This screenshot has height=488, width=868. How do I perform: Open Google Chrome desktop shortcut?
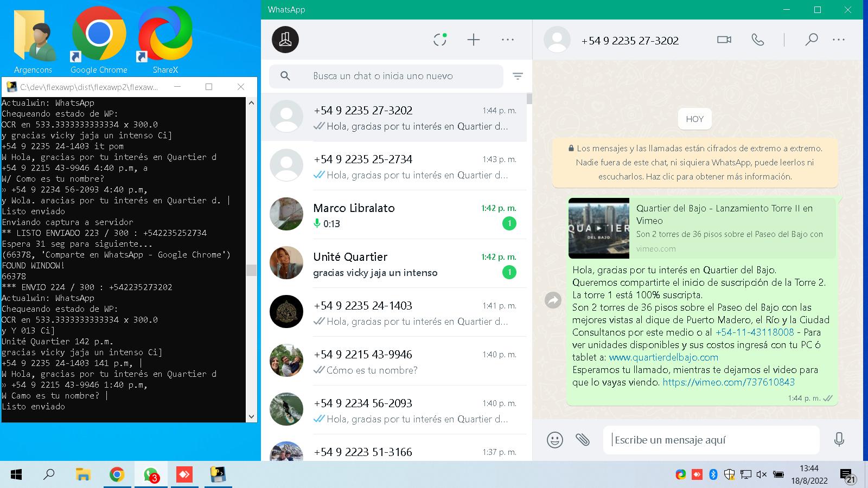99,40
